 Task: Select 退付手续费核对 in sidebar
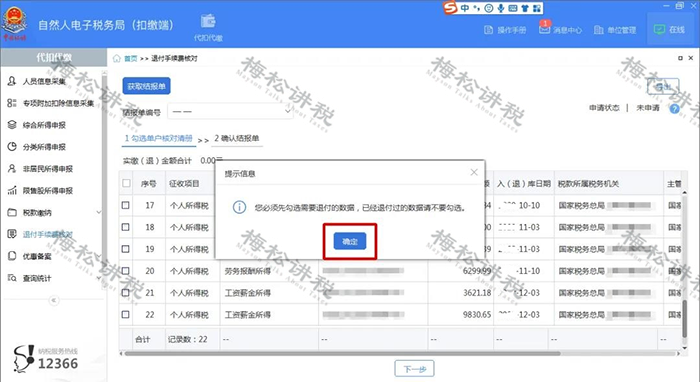pos(48,234)
